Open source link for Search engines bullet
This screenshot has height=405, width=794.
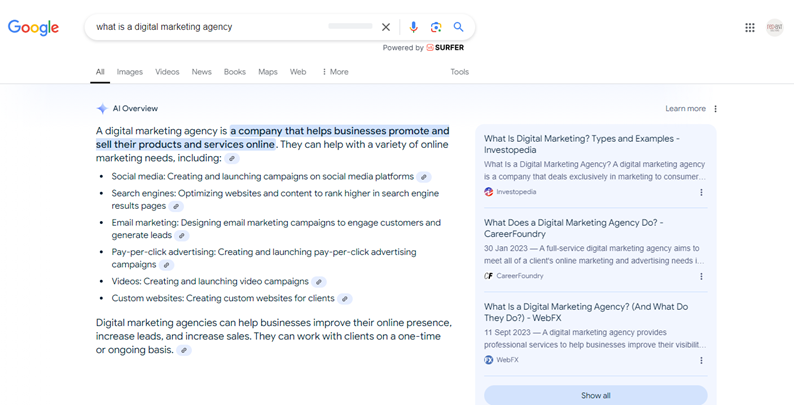176,206
